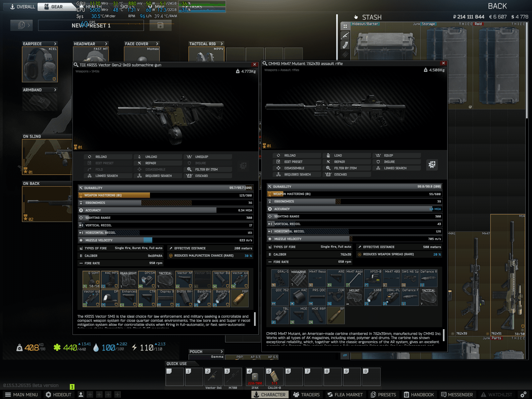532x399 pixels.
Task: Select quick use slot 5 CALOK-B
Action: pos(274,376)
